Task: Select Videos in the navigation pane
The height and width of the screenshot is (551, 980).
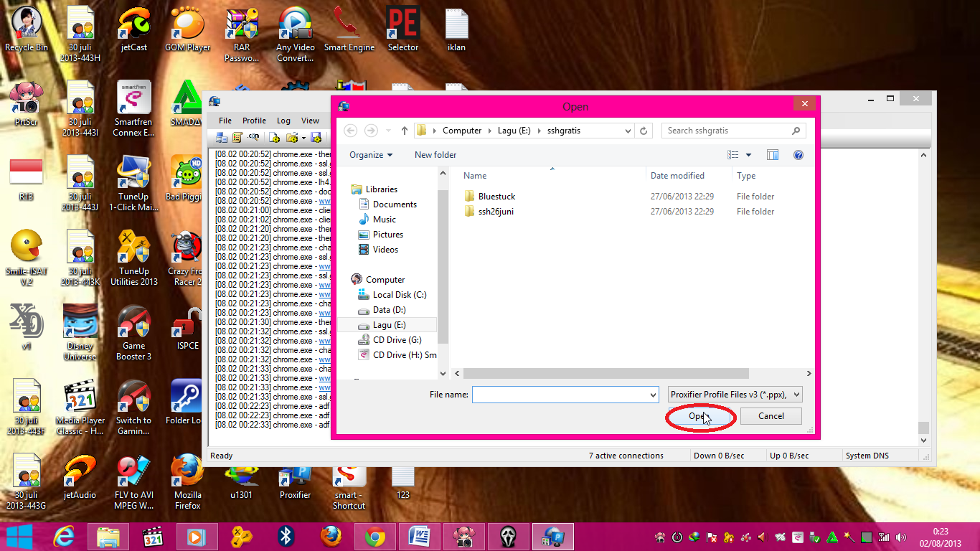Action: coord(385,250)
